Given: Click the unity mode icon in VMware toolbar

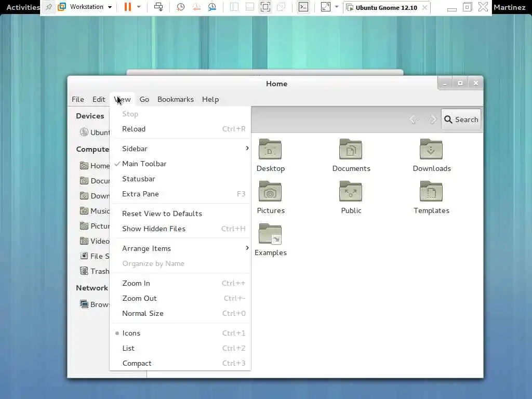Looking at the screenshot, I should [281, 7].
